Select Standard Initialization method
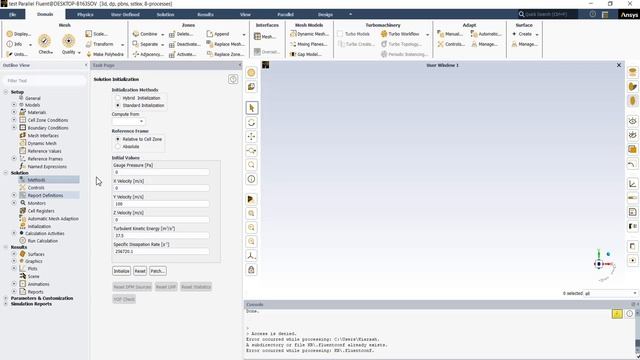 pos(118,105)
